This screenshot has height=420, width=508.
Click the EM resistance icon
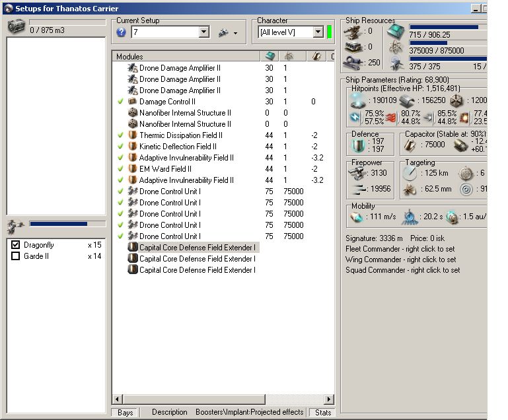(355, 117)
